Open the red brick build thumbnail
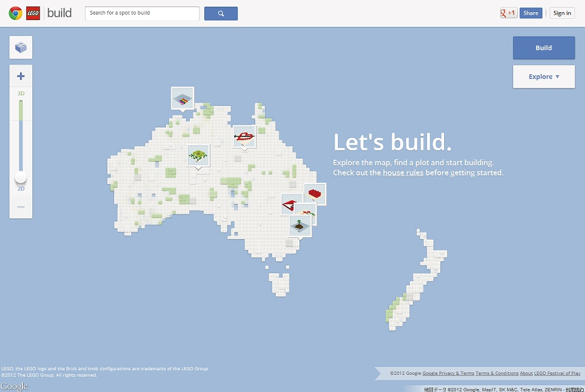Screen dimensions: 585x392 click(x=316, y=193)
